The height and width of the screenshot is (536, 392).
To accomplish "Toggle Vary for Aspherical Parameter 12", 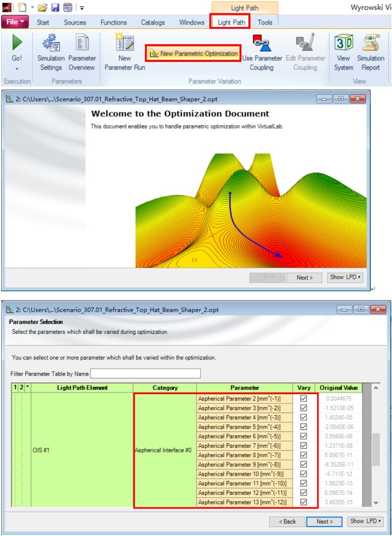I will [303, 492].
